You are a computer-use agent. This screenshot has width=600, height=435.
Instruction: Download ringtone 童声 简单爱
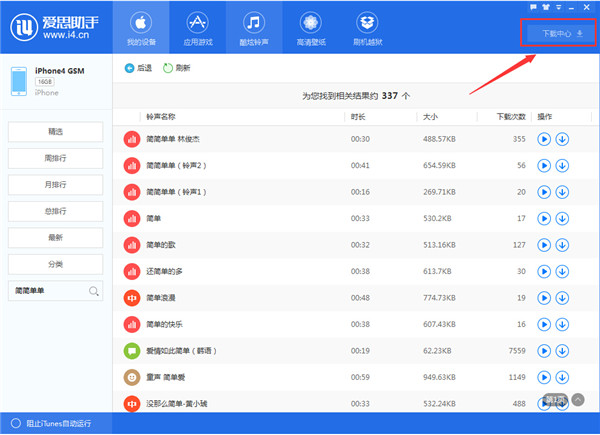click(x=562, y=377)
